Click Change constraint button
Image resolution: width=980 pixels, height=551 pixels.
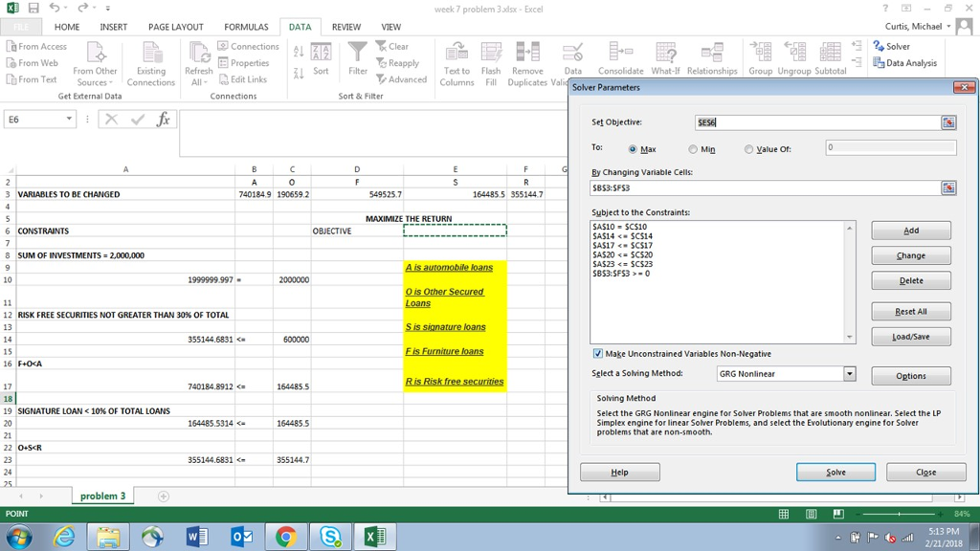911,255
